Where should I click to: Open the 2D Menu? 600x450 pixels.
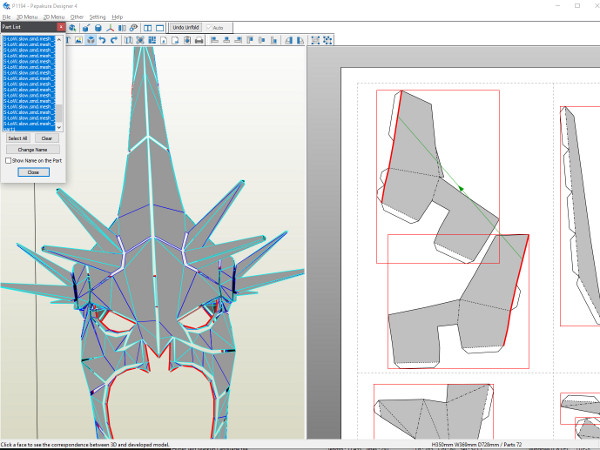click(x=54, y=17)
